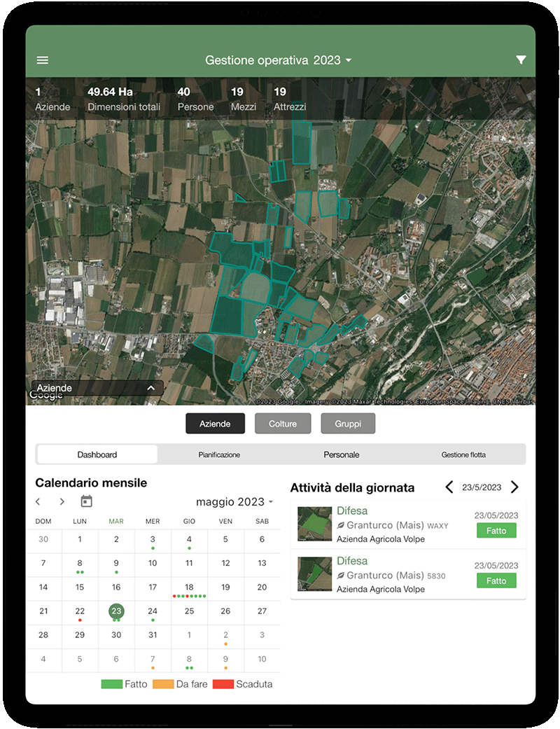Collapse the Aziende map panel
Viewport: 560px width, 729px height.
point(150,387)
